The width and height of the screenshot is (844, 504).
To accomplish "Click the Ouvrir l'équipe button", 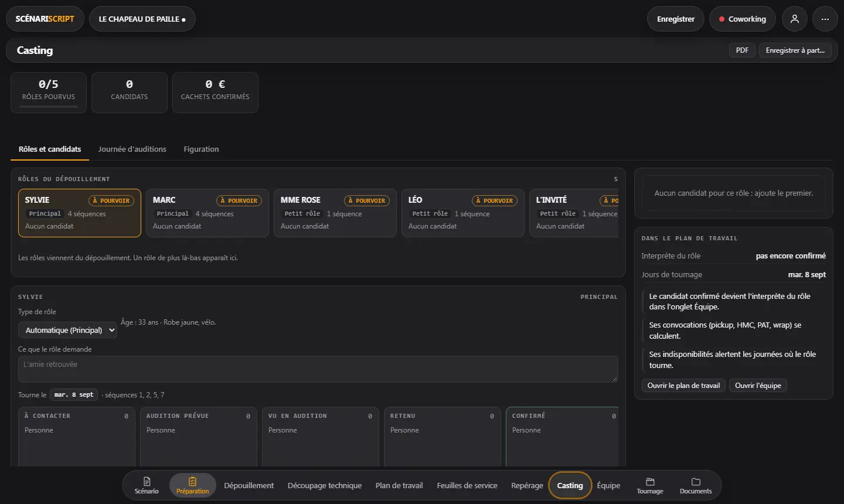I will point(758,385).
